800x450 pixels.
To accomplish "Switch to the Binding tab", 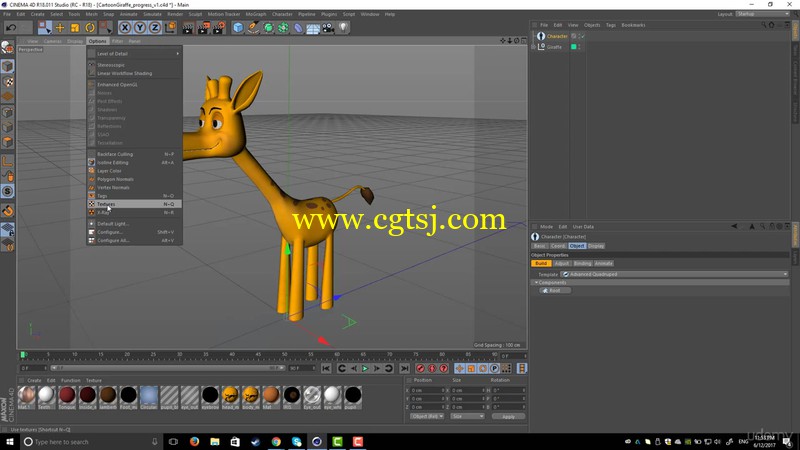I will 582,264.
